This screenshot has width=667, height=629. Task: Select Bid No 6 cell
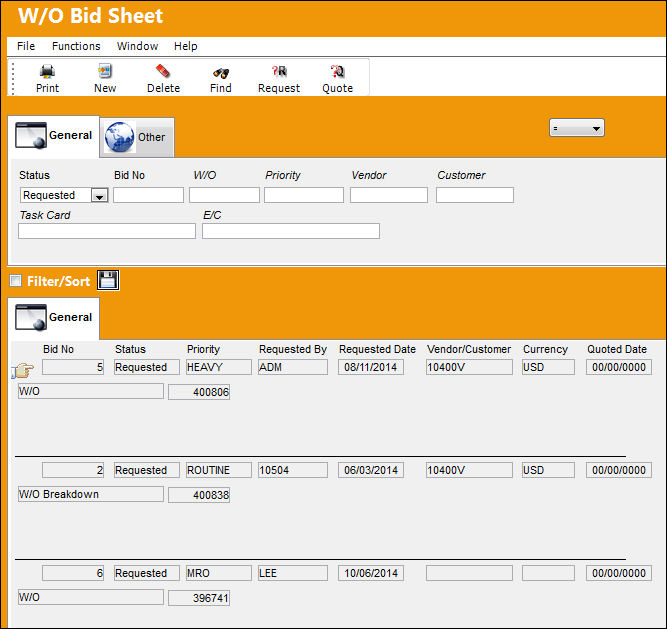pyautogui.click(x=73, y=573)
